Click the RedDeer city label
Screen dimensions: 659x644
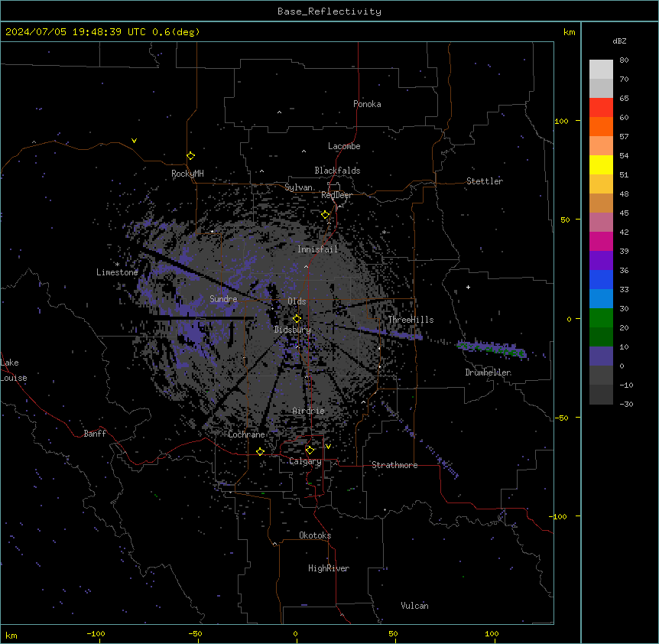pos(336,195)
